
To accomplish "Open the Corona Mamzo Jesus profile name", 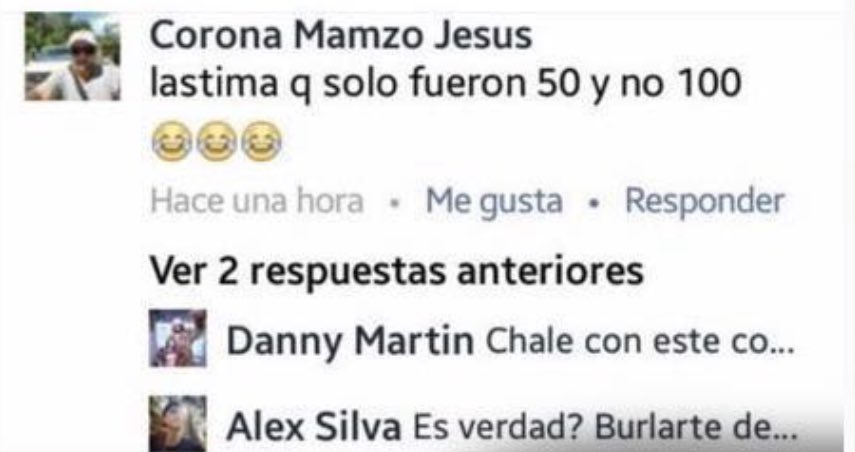I will (x=341, y=36).
